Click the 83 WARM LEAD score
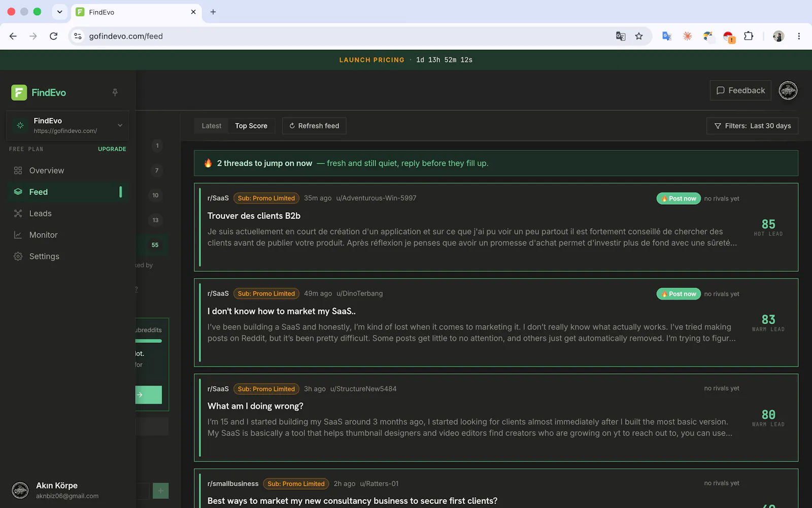Viewport: 812px width, 508px height. (768, 323)
